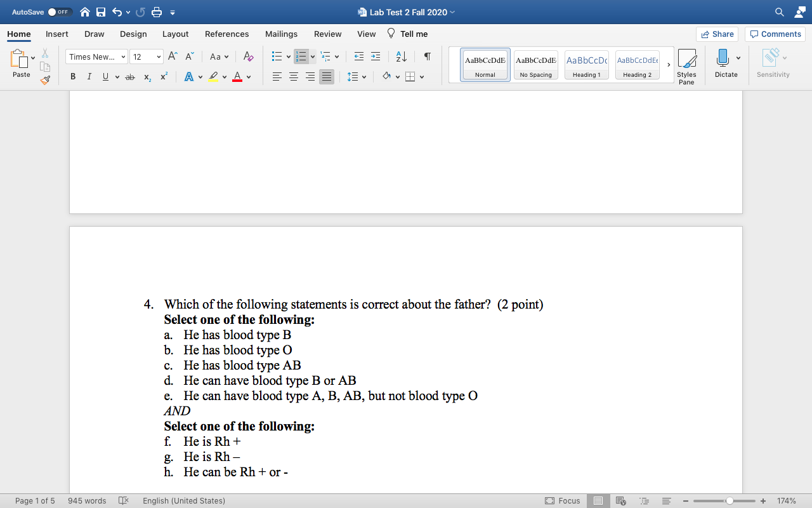This screenshot has height=508, width=812.
Task: Expand the styles gallery chevron
Action: point(669,65)
